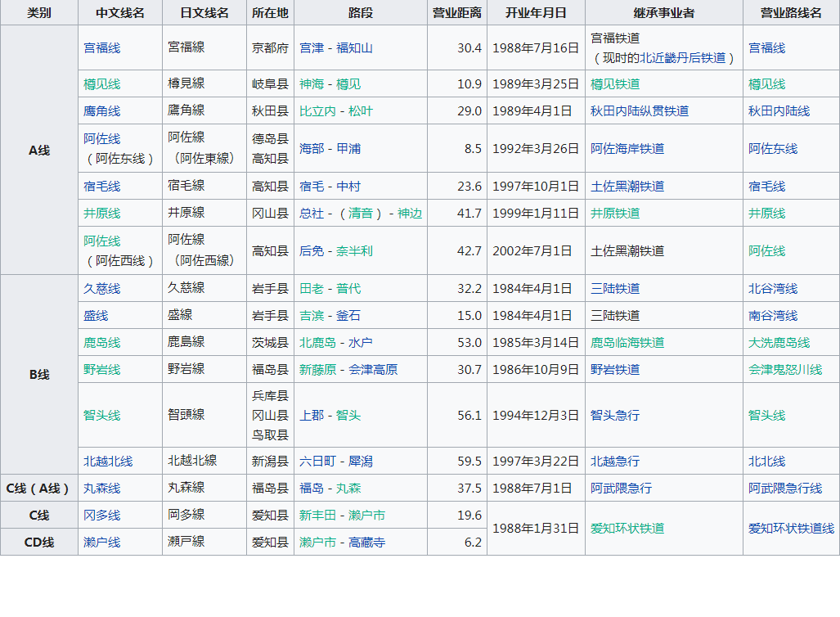The width and height of the screenshot is (840, 617).
Task: Open the 奈半利 station link
Action: point(355,251)
